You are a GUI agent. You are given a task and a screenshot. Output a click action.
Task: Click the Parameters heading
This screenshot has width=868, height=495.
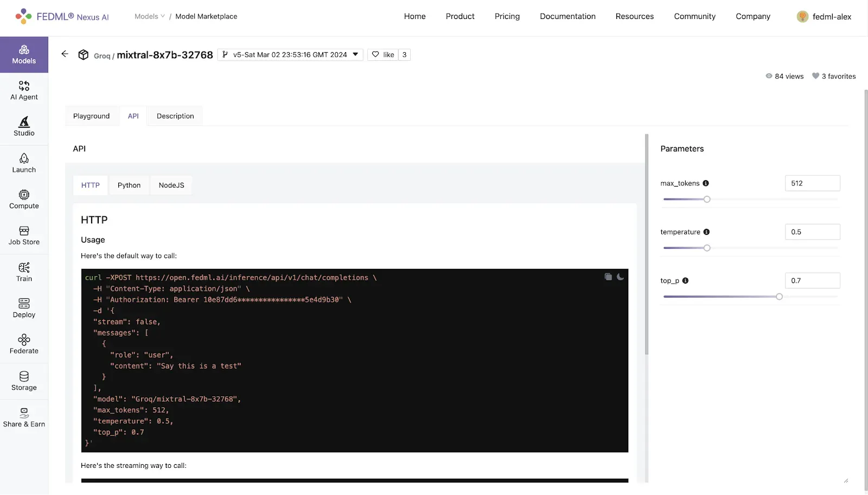click(x=682, y=149)
